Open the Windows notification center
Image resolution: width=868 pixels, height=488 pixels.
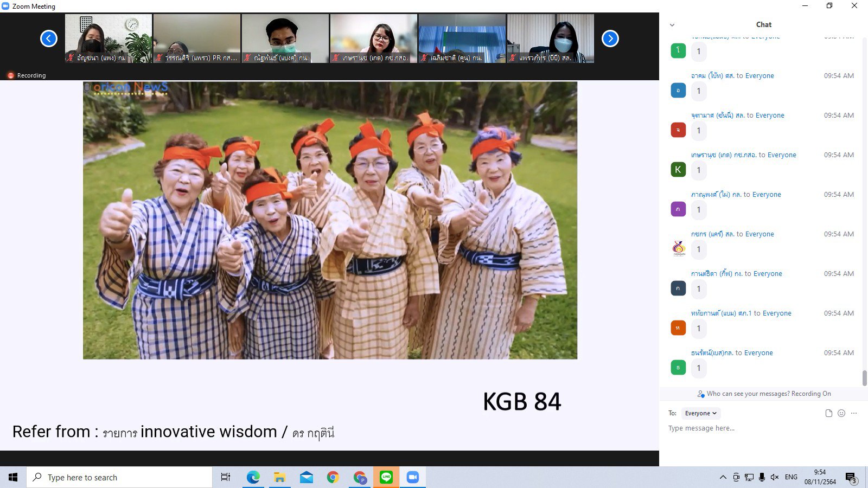point(851,478)
